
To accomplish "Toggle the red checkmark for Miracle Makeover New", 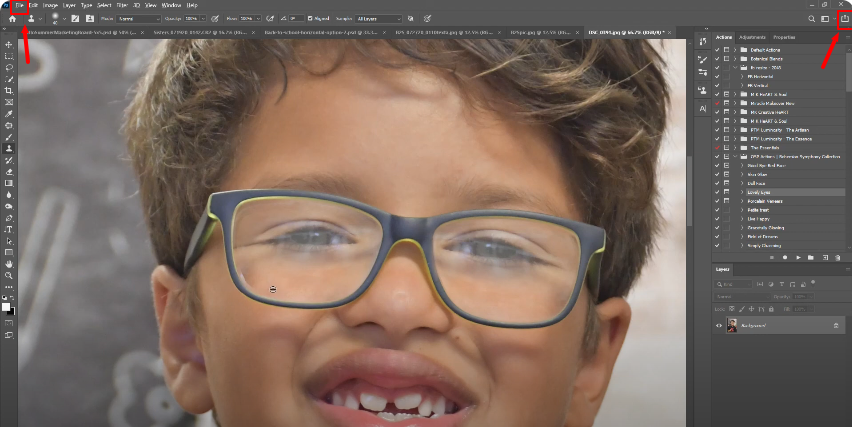I will pyautogui.click(x=717, y=103).
